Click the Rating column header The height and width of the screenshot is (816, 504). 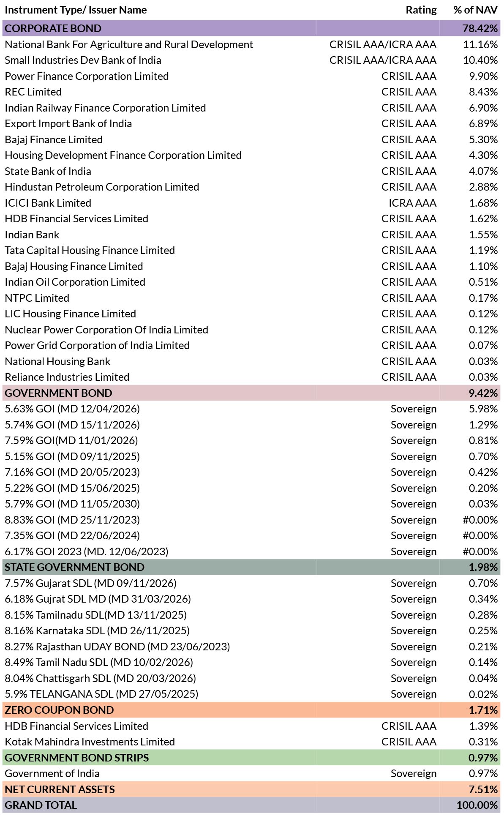(421, 10)
